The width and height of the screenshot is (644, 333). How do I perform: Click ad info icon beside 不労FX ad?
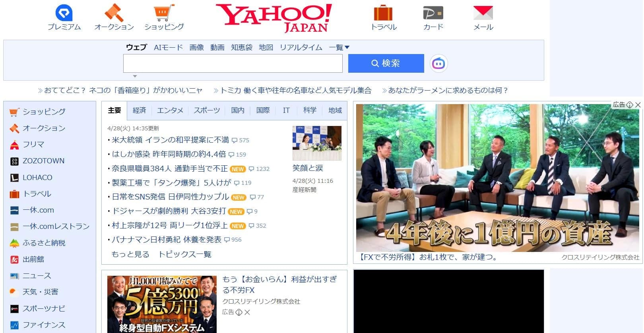point(239,312)
